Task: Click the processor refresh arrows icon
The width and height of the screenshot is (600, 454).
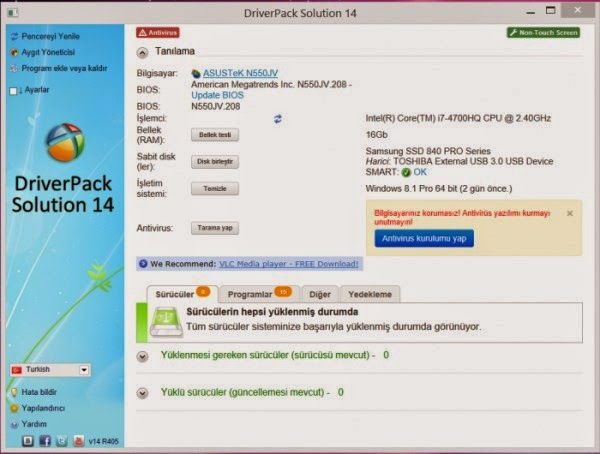Action: (x=278, y=119)
